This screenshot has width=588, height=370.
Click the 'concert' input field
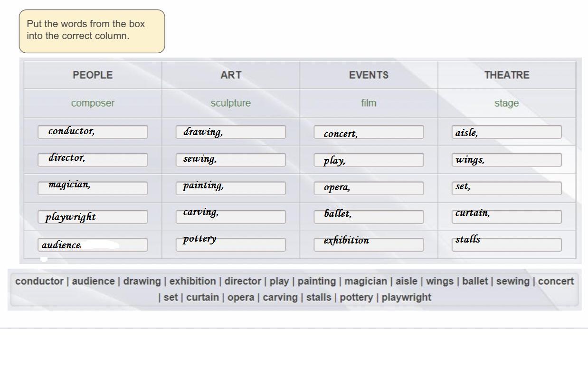click(369, 132)
